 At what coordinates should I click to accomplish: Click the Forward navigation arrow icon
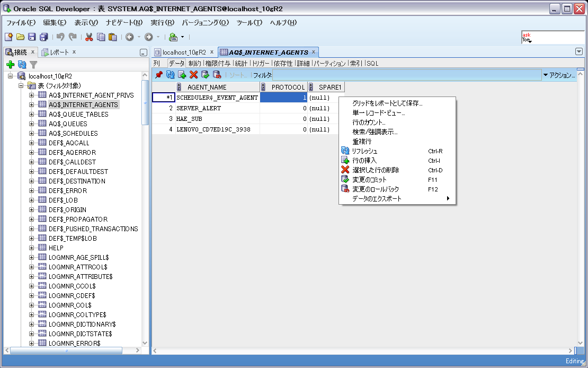pyautogui.click(x=148, y=37)
